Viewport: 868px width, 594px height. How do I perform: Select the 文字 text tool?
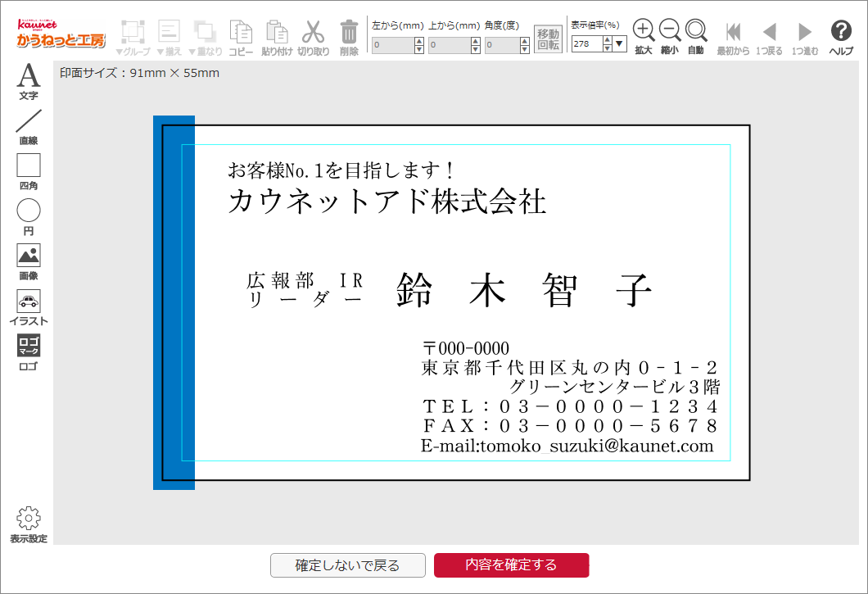28,81
